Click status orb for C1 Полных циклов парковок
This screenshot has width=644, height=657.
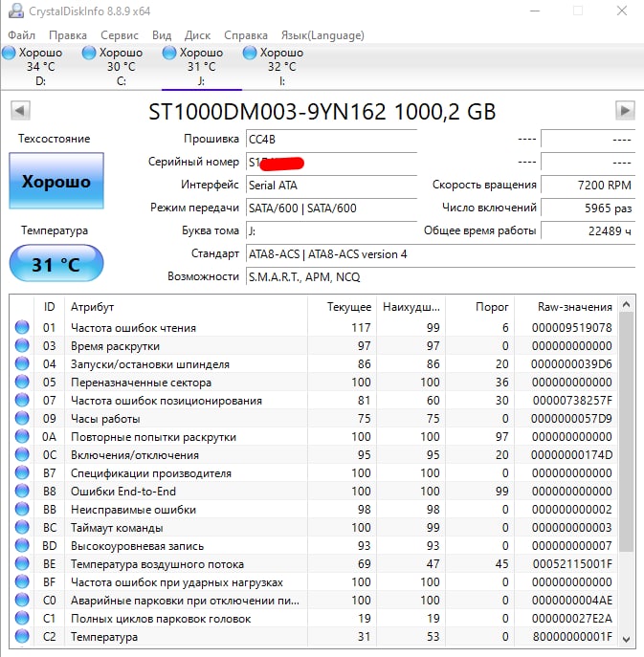tap(22, 618)
